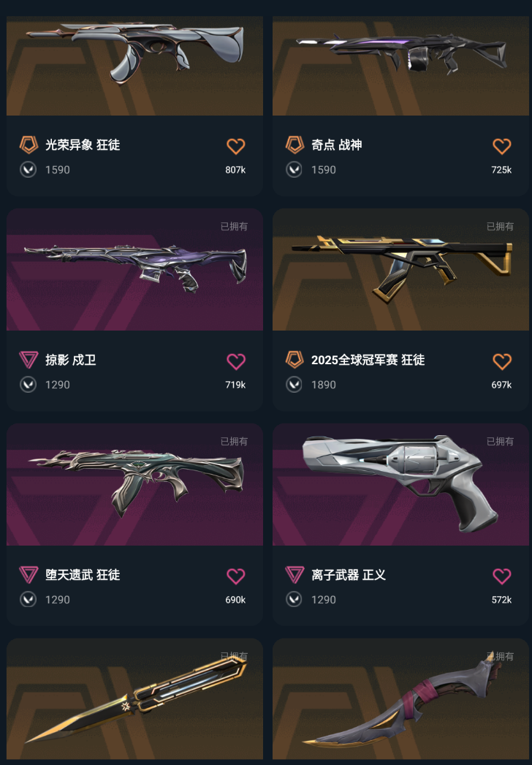This screenshot has height=765, width=532.
Task: Open the 奇点 战神 weapon preview
Action: click(400, 65)
